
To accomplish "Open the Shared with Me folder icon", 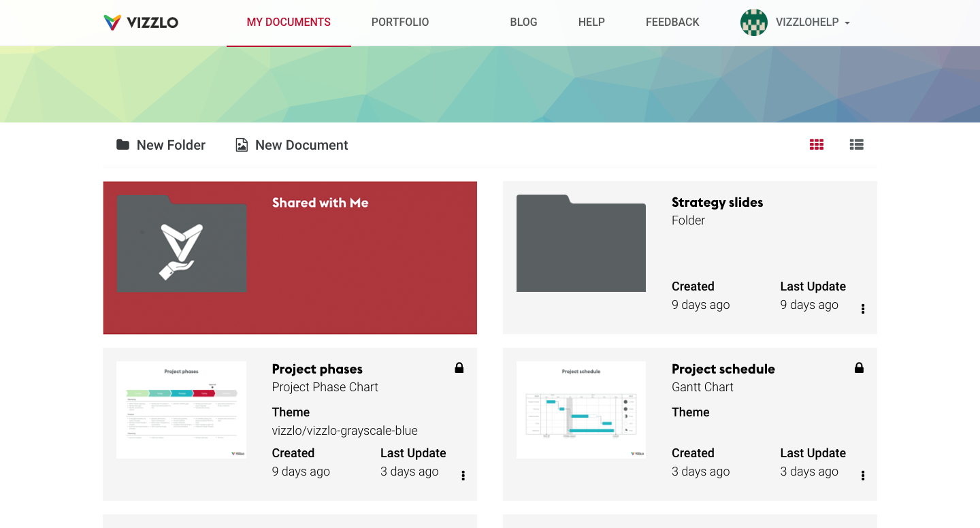I will (x=182, y=244).
